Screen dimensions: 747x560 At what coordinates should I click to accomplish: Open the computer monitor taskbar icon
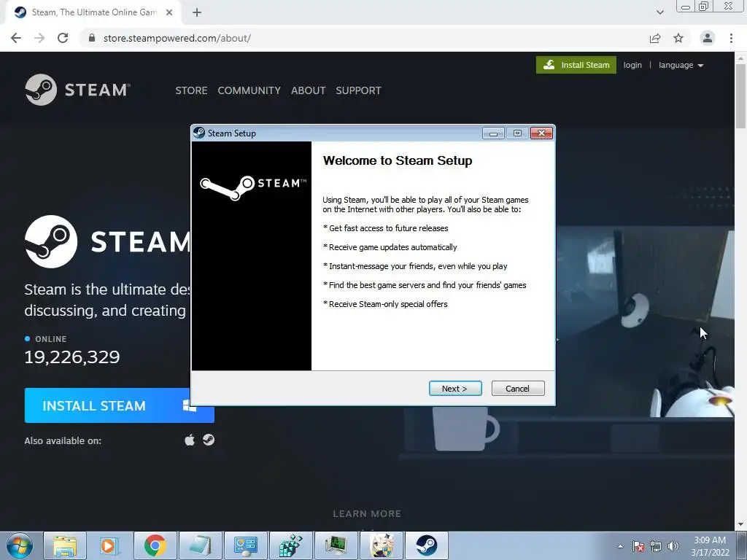pos(336,545)
